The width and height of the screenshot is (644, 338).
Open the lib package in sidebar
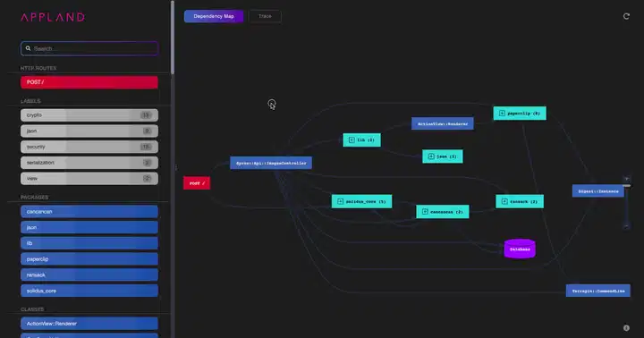pos(89,243)
